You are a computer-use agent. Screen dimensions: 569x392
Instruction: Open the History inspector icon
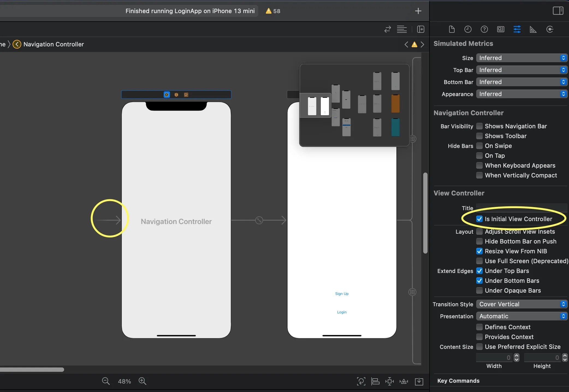468,29
